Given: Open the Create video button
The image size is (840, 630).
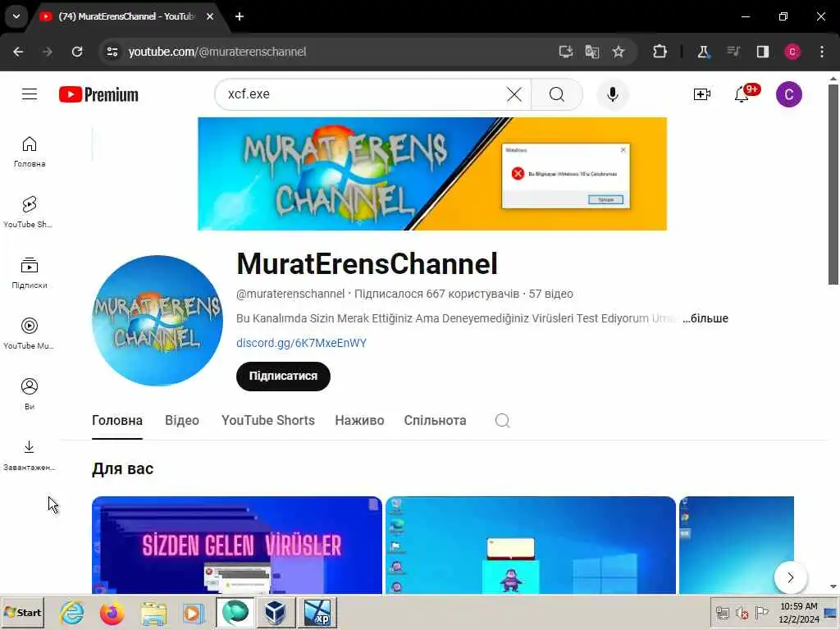Looking at the screenshot, I should [x=702, y=94].
